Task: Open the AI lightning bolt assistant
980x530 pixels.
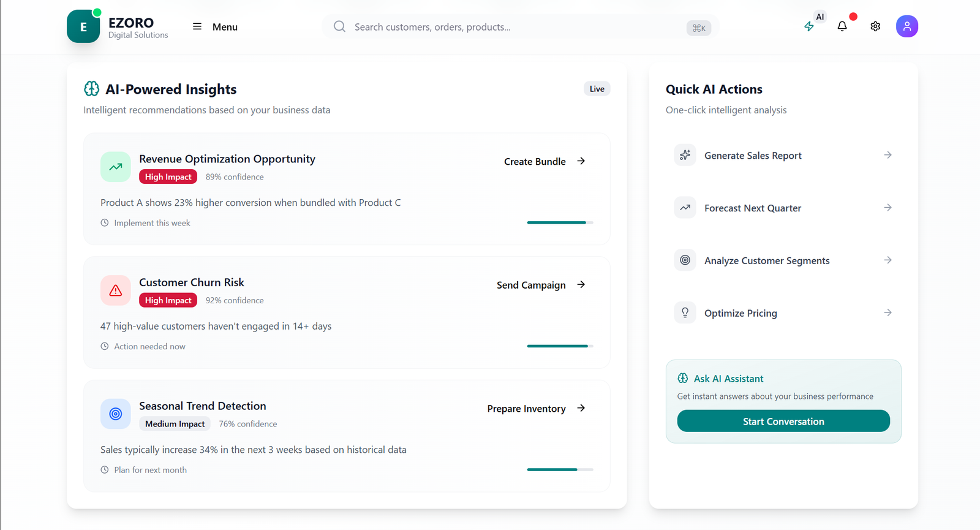Action: coord(809,26)
